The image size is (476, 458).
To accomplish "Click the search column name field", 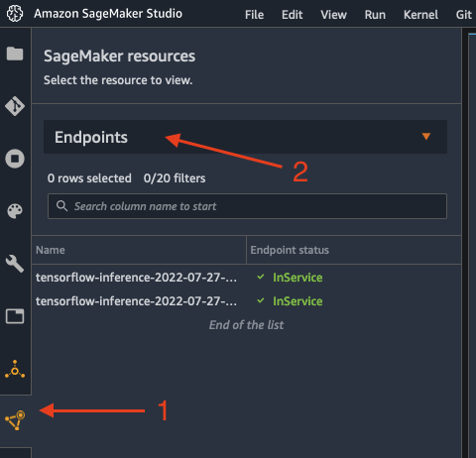I will click(247, 206).
